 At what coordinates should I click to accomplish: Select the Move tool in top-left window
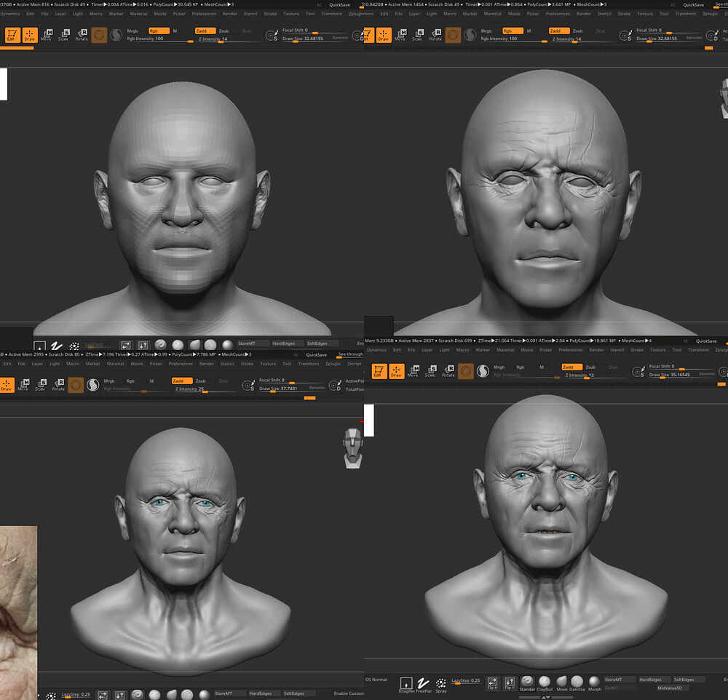coord(47,35)
